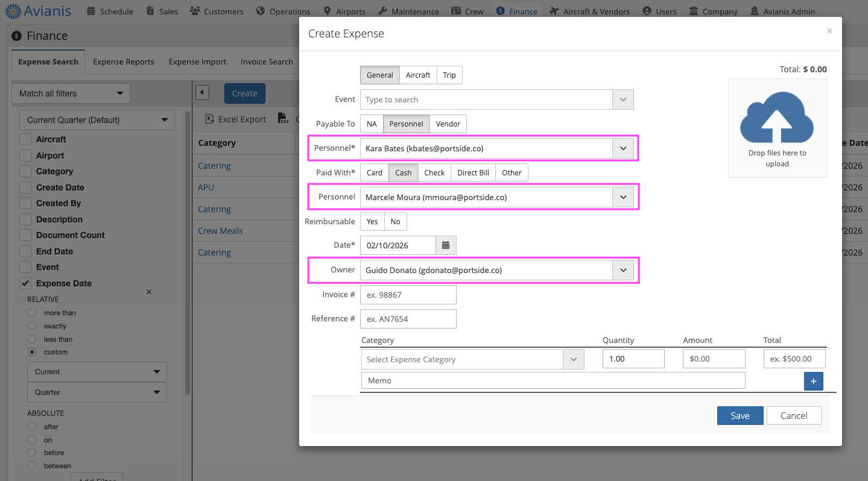Expand the Owner dropdown arrow
Viewport: 868px width, 481px height.
pyautogui.click(x=623, y=270)
